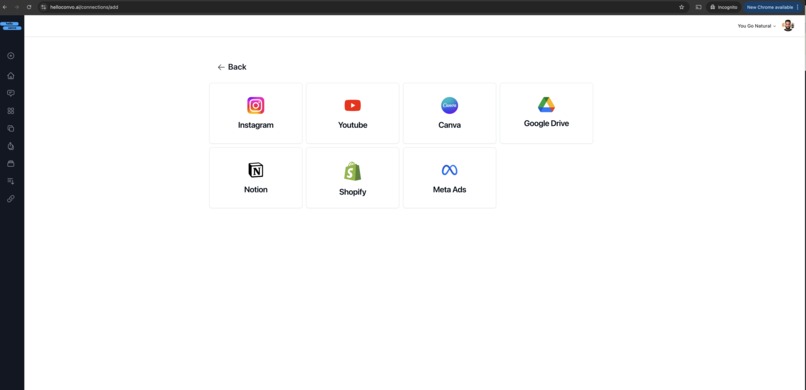Connect the Shopify store card
The image size is (806, 390).
pyautogui.click(x=353, y=178)
